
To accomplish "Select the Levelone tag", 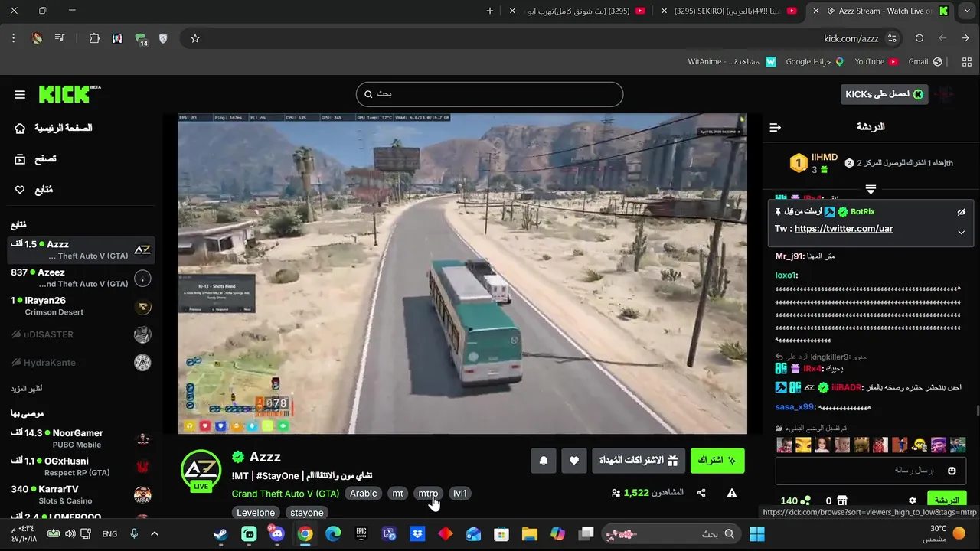I will 256,513.
